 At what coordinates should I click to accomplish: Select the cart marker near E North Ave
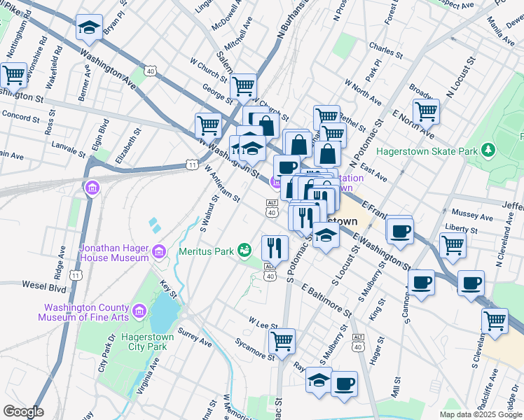click(426, 114)
